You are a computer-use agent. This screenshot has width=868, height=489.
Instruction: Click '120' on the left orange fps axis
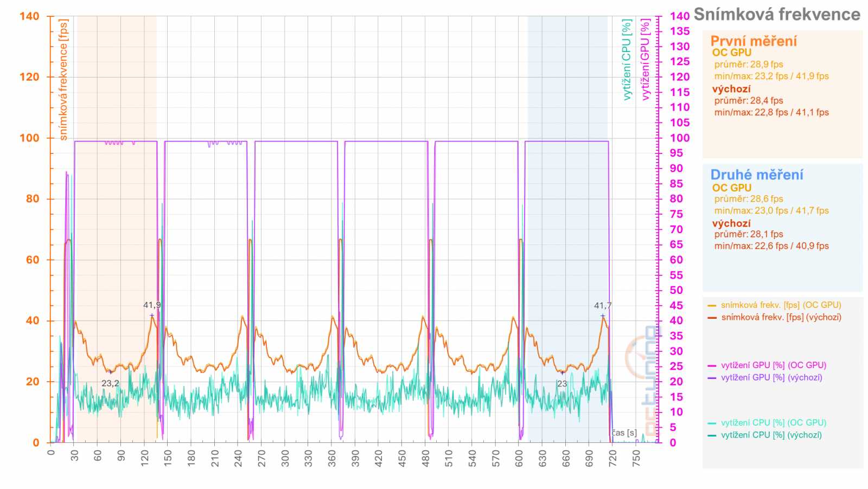29,77
